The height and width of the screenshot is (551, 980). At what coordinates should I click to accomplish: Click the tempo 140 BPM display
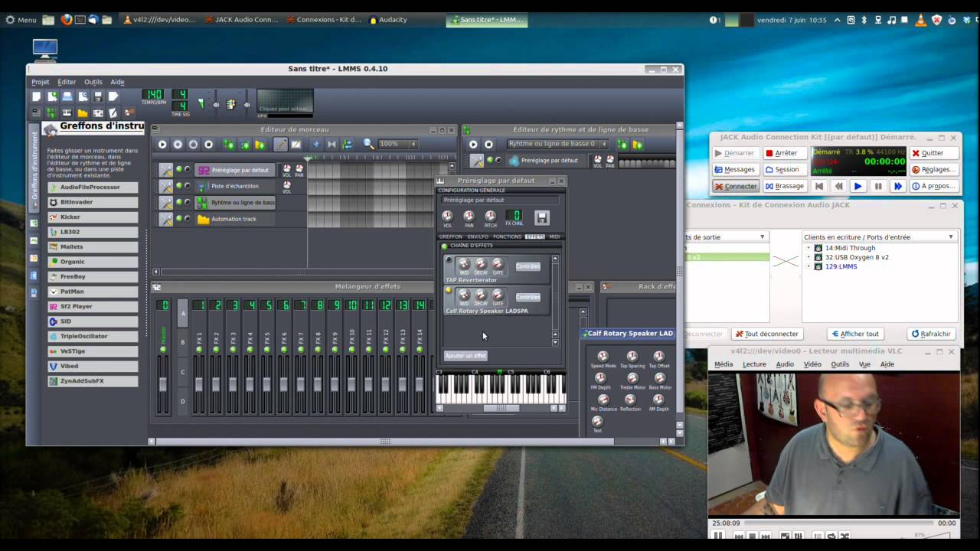[154, 95]
